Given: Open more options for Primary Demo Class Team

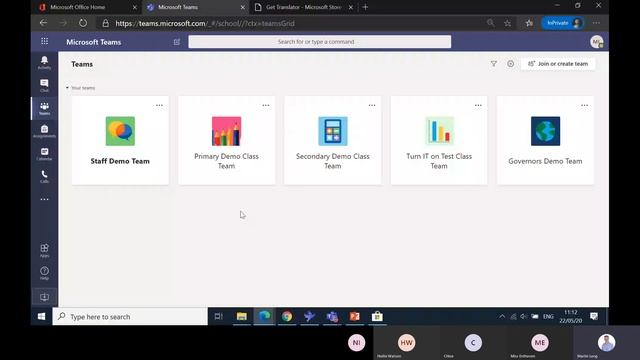Looking at the screenshot, I should (x=266, y=105).
